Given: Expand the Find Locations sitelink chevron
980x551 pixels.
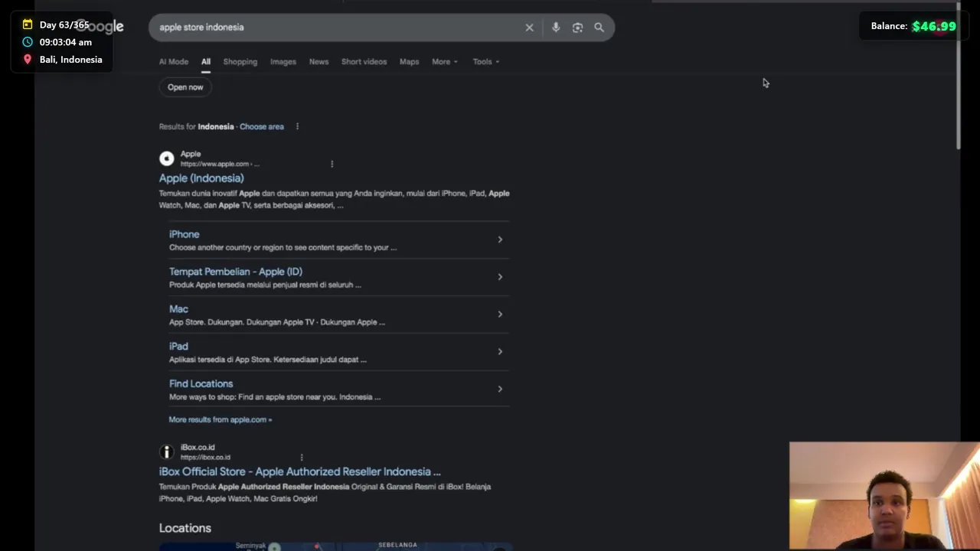Looking at the screenshot, I should click(500, 389).
